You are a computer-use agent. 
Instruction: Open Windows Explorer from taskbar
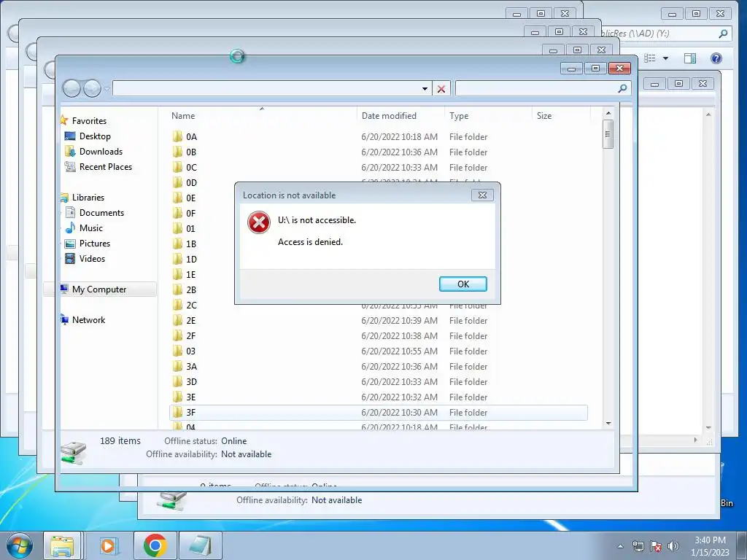tap(62, 545)
